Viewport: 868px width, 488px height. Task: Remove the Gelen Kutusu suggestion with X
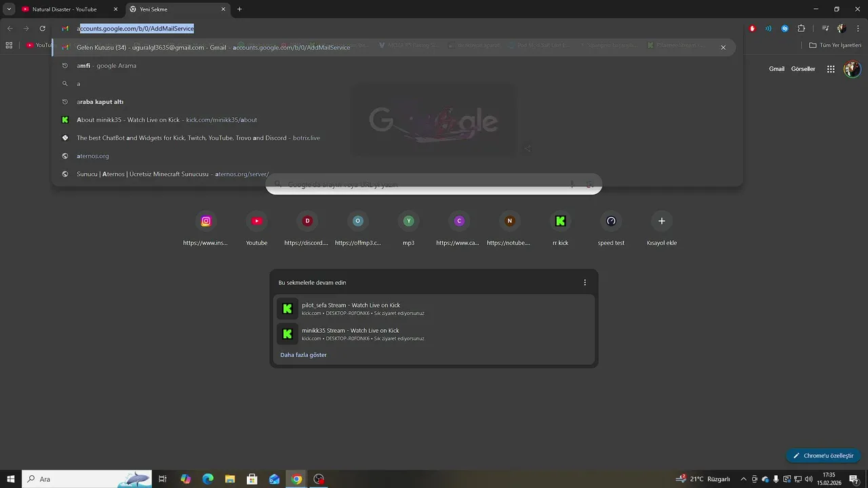click(x=723, y=47)
